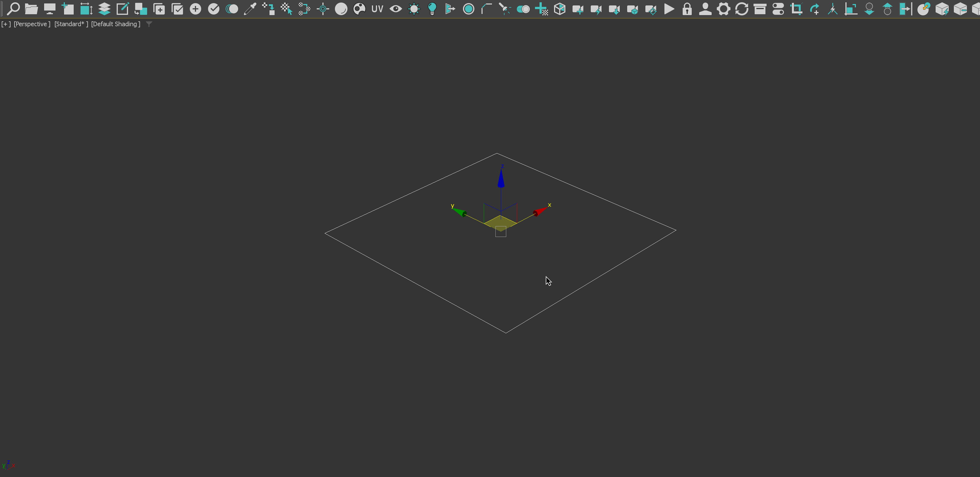The width and height of the screenshot is (980, 477).
Task: Open the Standard* viewport menu
Action: (71, 24)
